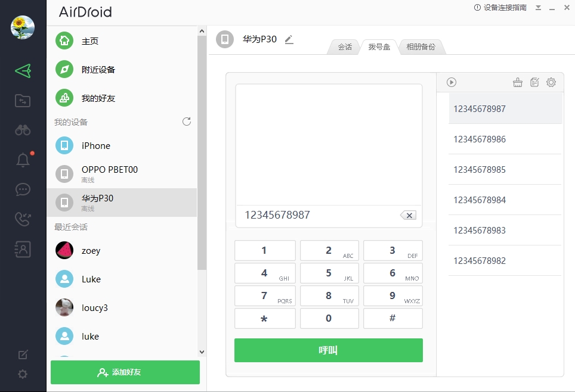Tap the asterisk key on keypad

265,318
